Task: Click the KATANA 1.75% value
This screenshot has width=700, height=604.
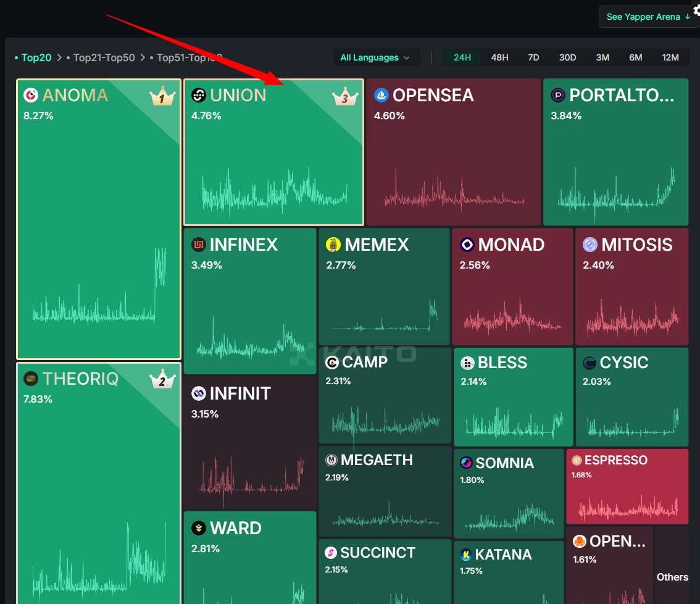Action: coord(471,571)
